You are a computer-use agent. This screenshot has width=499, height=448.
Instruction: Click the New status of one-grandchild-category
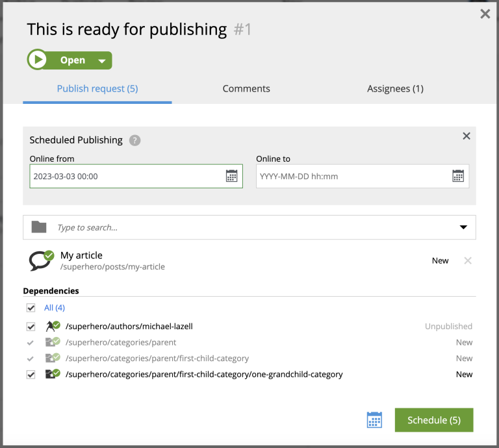(x=464, y=374)
